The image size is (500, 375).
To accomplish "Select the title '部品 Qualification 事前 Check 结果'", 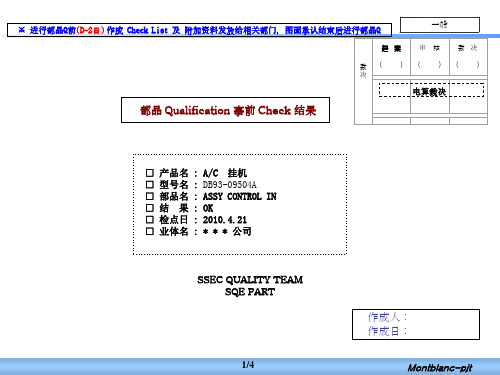I will click(228, 110).
